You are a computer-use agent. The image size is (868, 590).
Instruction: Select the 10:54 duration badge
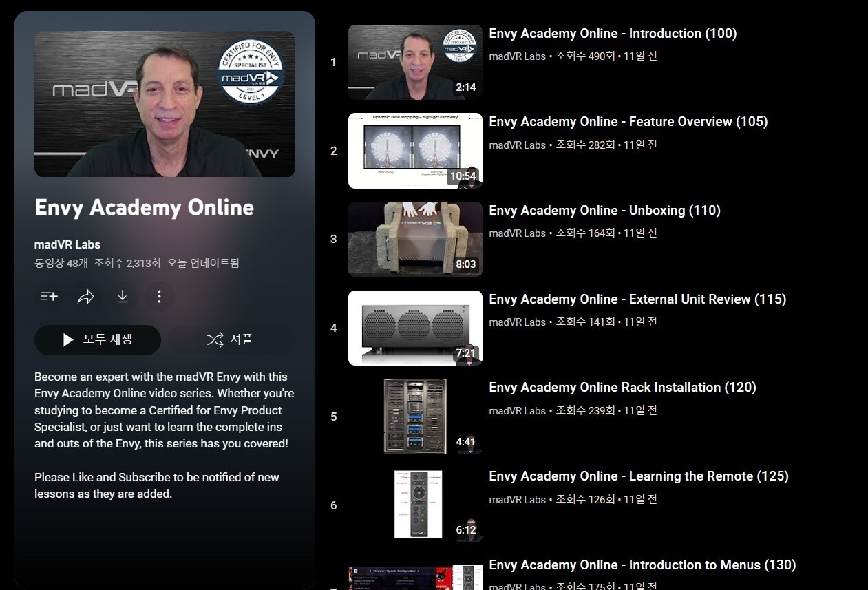pos(463,176)
